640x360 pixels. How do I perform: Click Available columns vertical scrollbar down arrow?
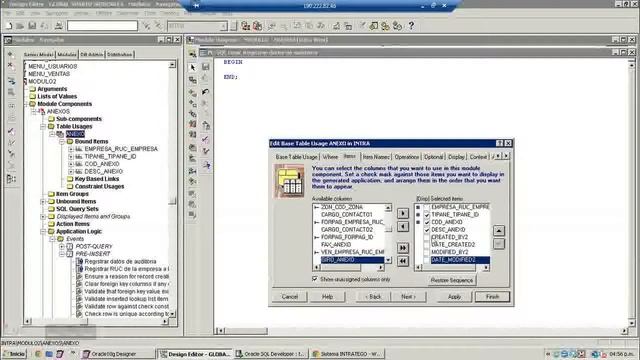[x=388, y=260]
